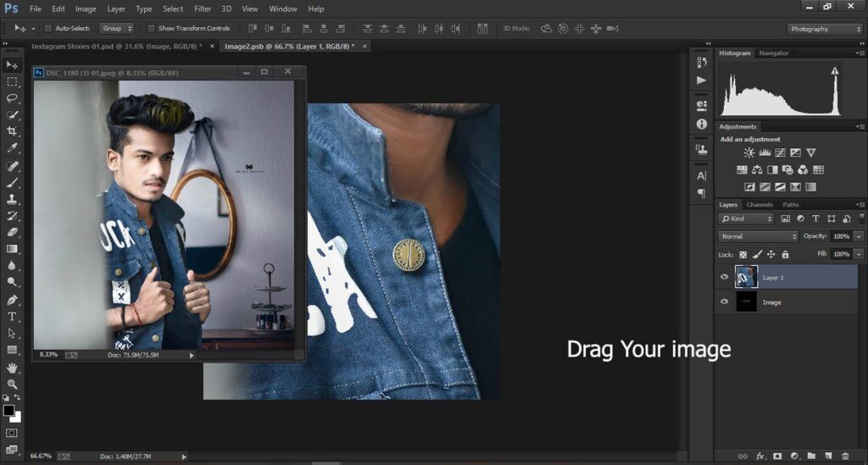
Task: Create a new layer group folder
Action: (x=811, y=457)
